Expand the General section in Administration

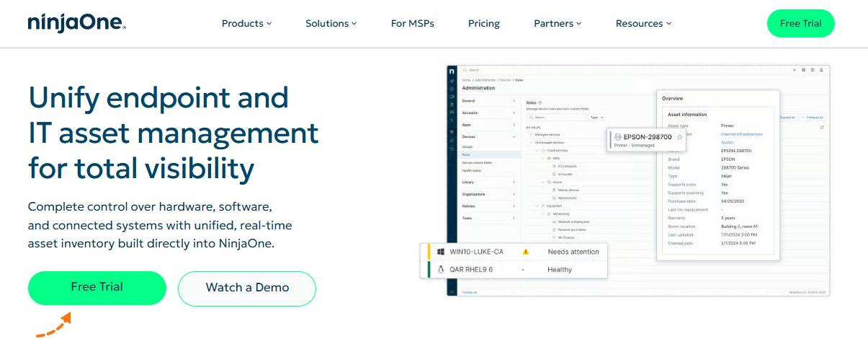click(488, 101)
